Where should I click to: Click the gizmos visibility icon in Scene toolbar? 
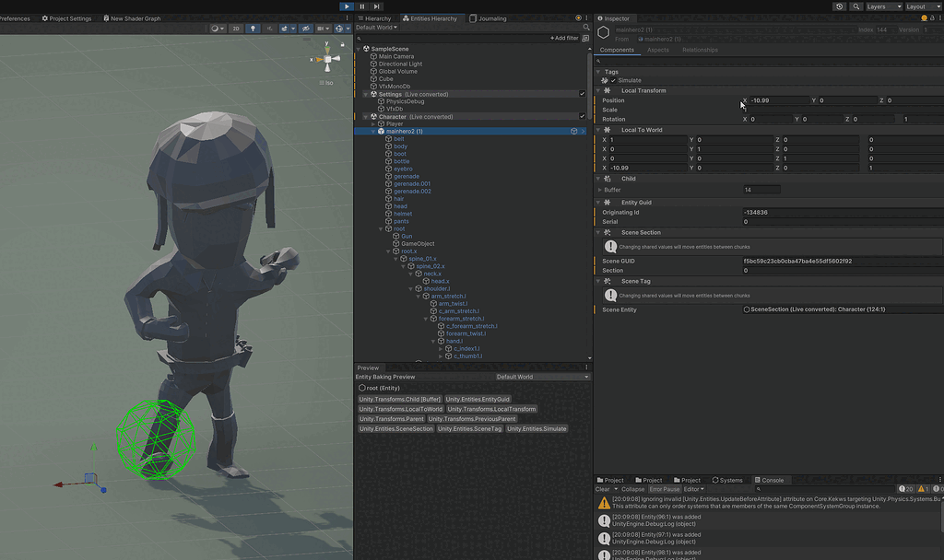[339, 29]
